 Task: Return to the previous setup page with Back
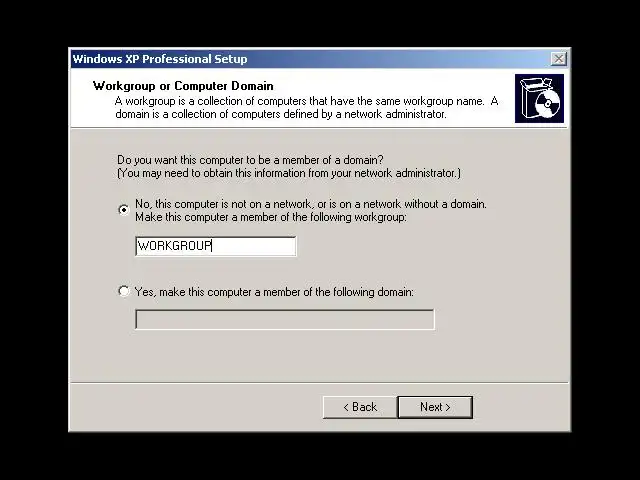tap(360, 407)
